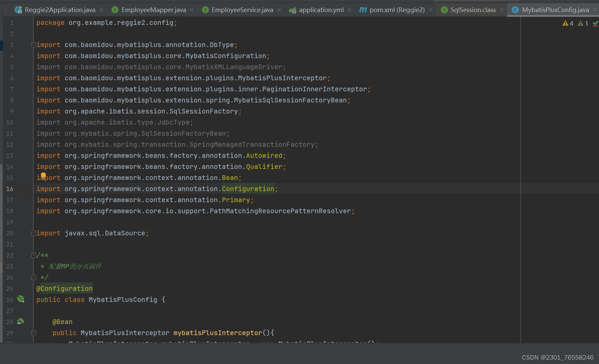Close the pom.xml (Reggie2) tab
Image resolution: width=599 pixels, height=364 pixels.
431,10
